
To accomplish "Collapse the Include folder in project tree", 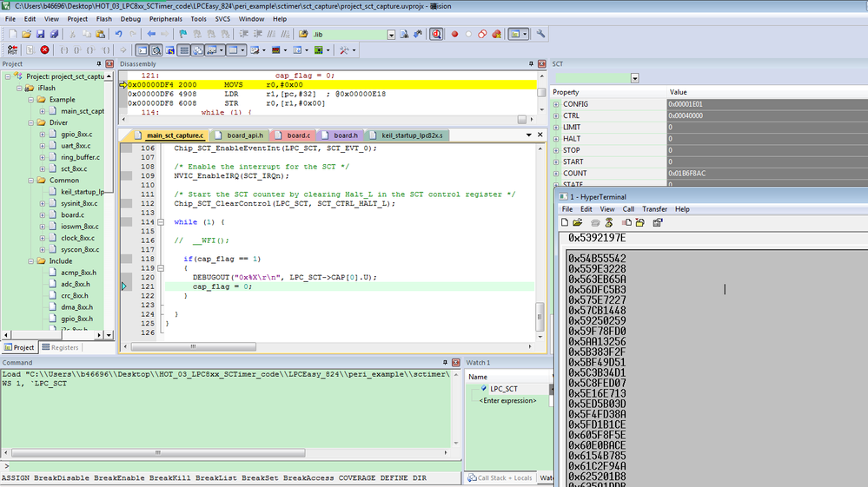I will point(31,261).
